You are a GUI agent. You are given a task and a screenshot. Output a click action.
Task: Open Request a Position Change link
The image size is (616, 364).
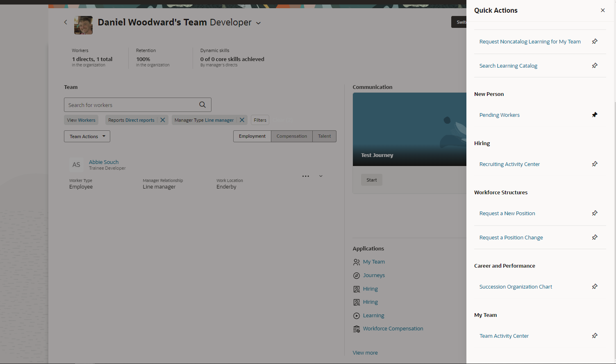coord(511,238)
